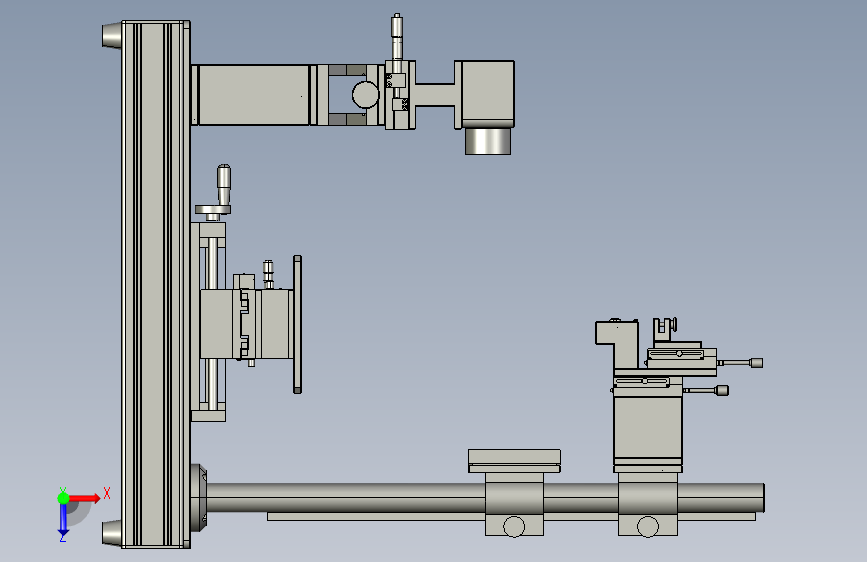
Task: Click the green Y axis dot of the triad
Action: pos(63,498)
